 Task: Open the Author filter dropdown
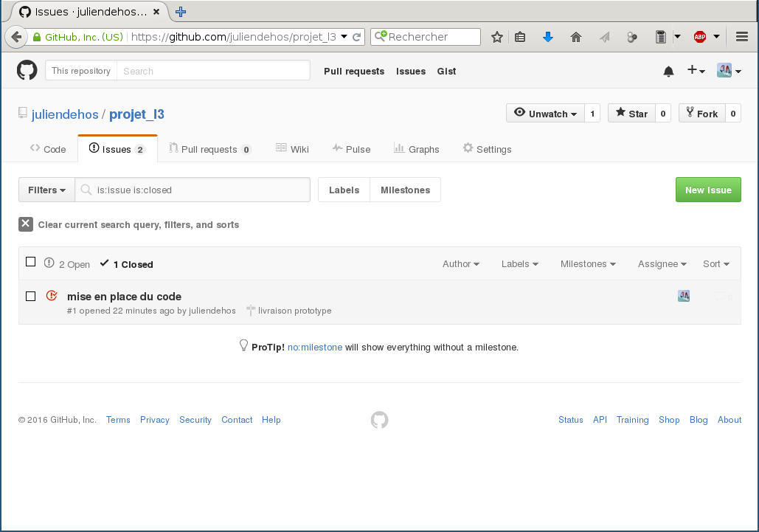click(x=460, y=264)
